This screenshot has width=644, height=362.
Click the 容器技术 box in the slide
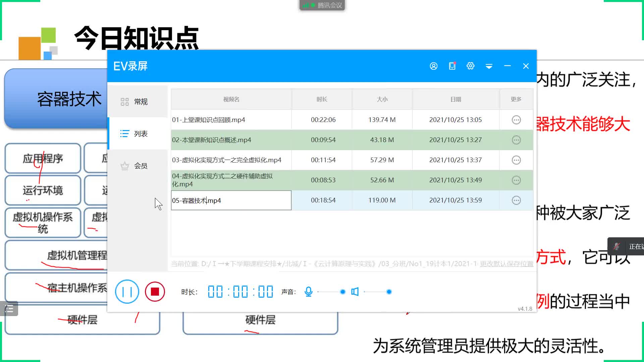[x=56, y=99]
